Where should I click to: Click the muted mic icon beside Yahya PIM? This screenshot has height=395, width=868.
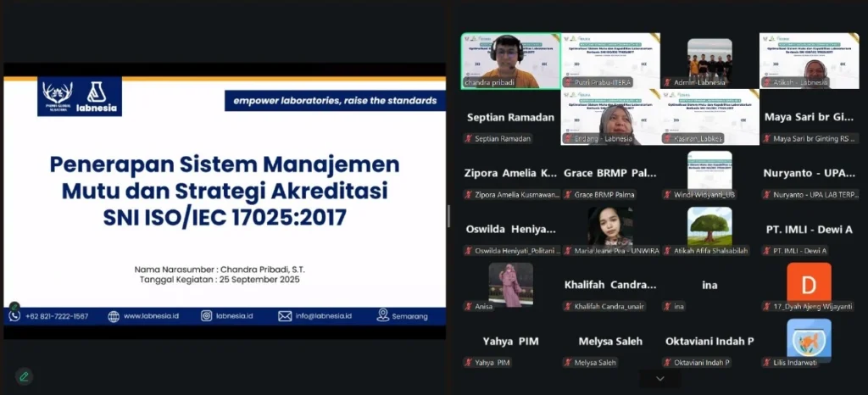click(468, 363)
